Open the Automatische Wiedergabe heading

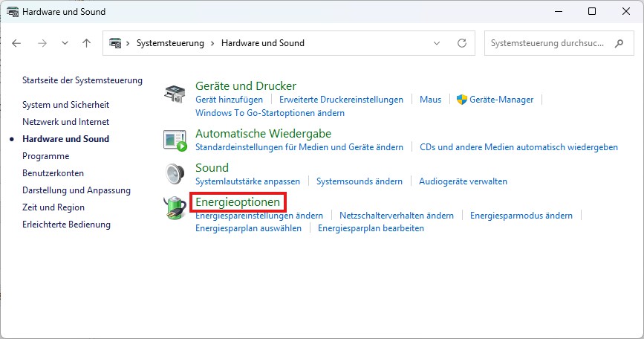tap(263, 134)
